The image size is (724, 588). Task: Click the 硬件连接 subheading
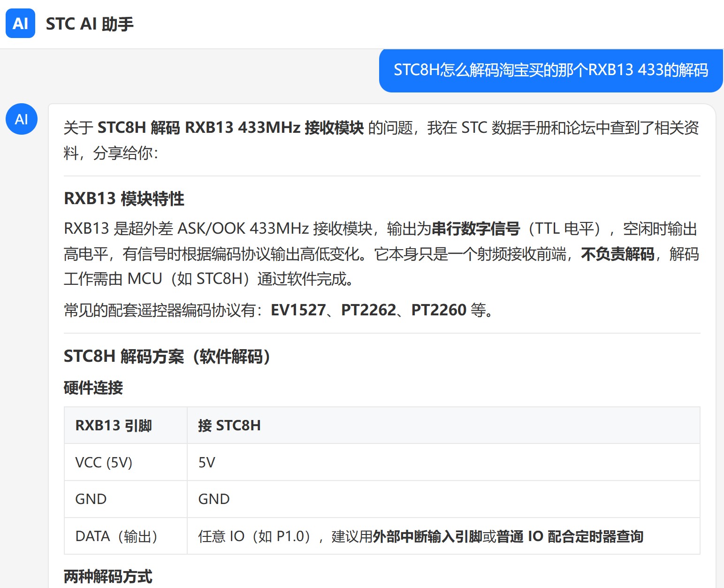tap(93, 388)
